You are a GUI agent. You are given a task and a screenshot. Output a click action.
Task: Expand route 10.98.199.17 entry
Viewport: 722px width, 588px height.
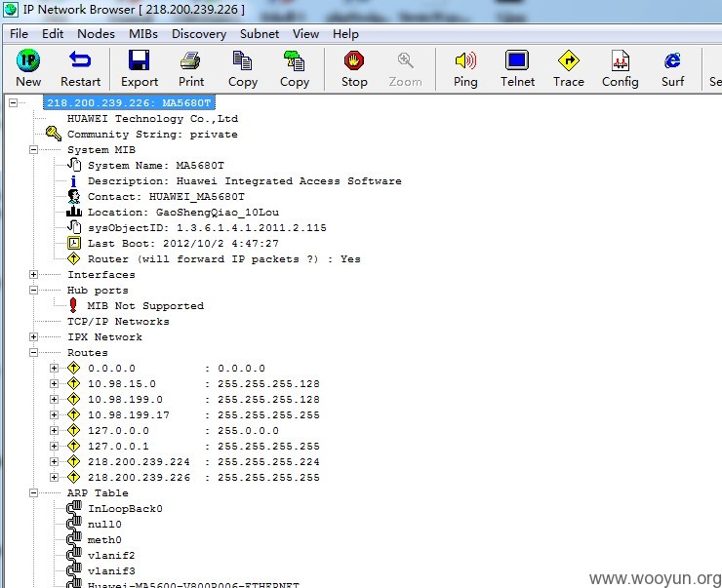click(x=54, y=415)
